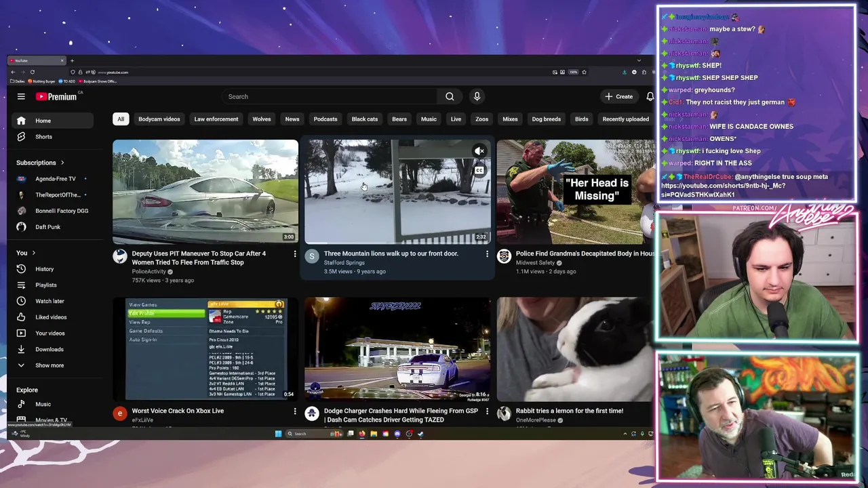Go to Home in the YouTube sidebar
Viewport: 868px width, 488px height.
(53, 121)
